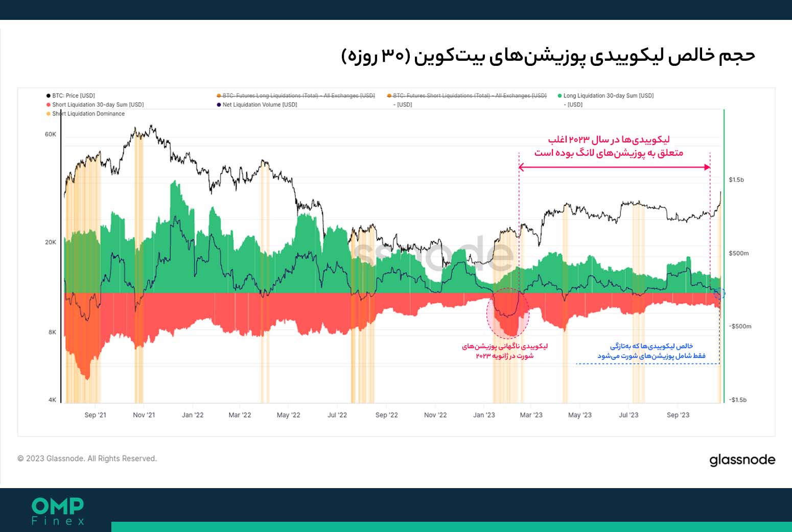Toggle Net Liquidation Volume [USD] legend entry

pyautogui.click(x=257, y=105)
